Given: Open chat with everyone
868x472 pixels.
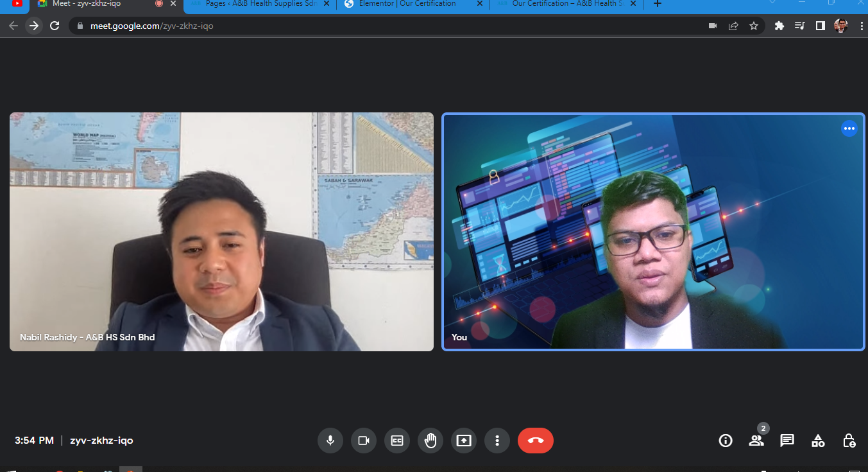Looking at the screenshot, I should point(787,441).
